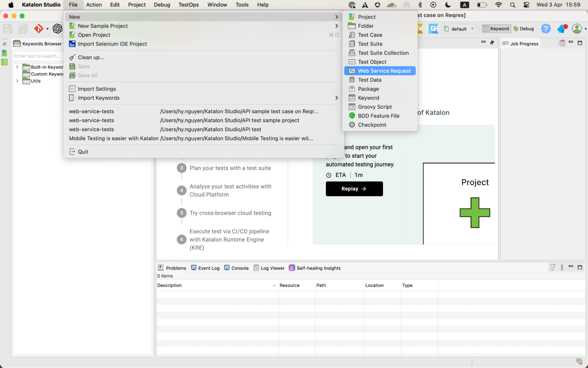Choose Web Service Request from New submenu
Image resolution: width=588 pixels, height=368 pixels.
(379, 71)
